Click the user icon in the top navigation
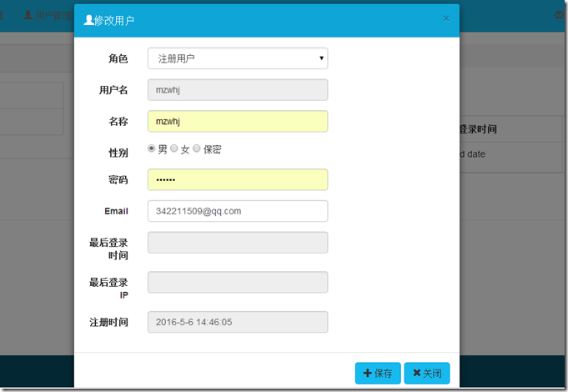568x392 pixels. (x=28, y=15)
